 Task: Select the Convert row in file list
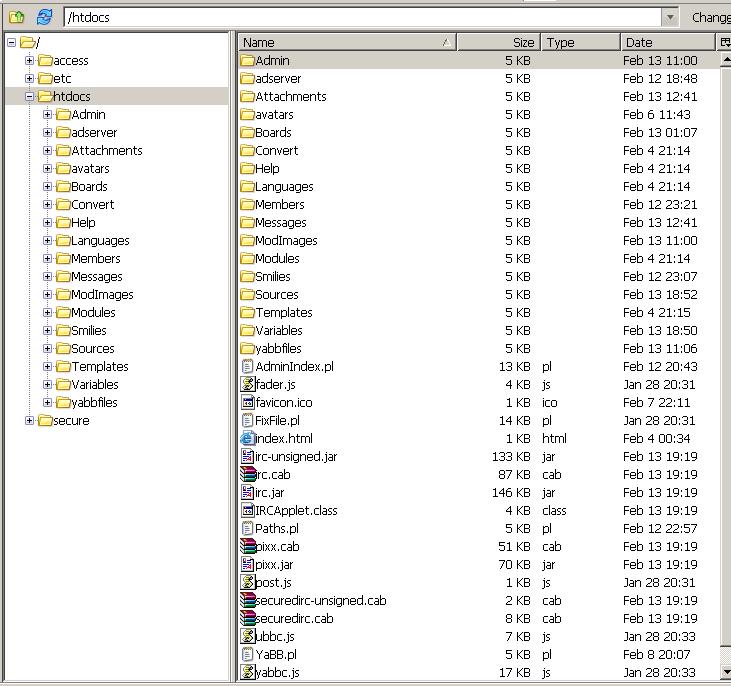point(478,151)
